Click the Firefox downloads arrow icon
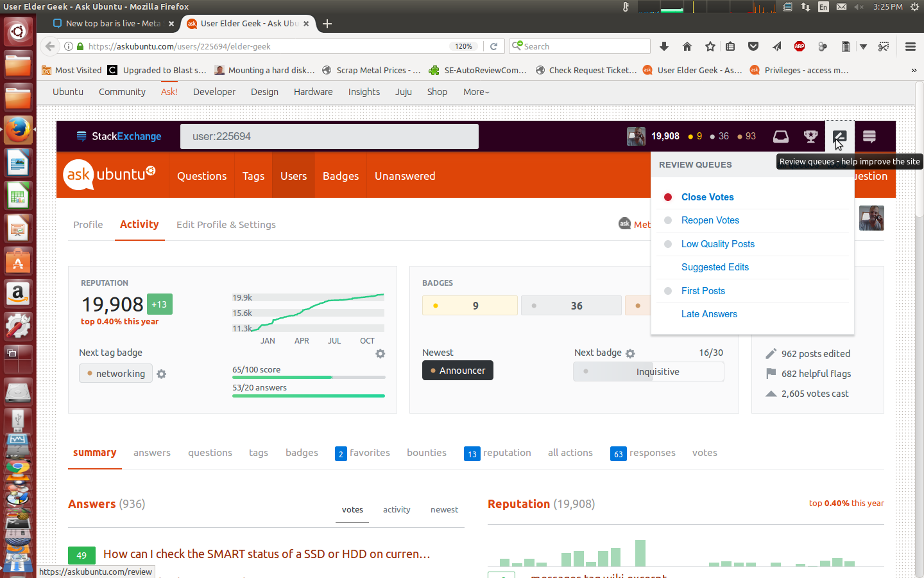The height and width of the screenshot is (578, 924). (664, 46)
